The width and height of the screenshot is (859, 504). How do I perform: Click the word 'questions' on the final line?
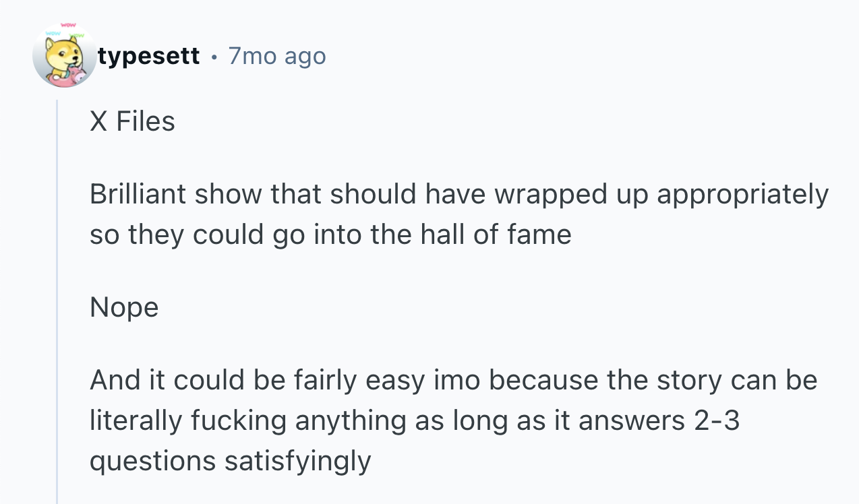tap(152, 462)
